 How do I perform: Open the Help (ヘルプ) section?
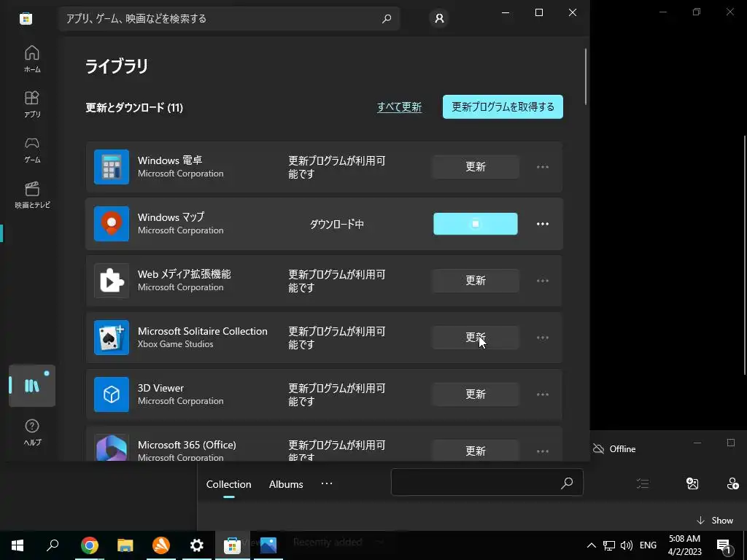(x=32, y=432)
